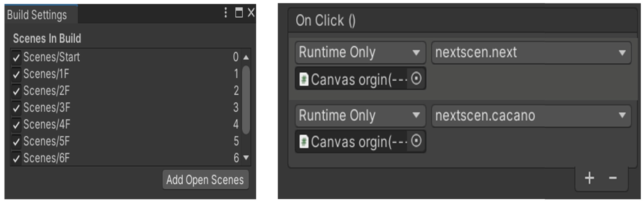This screenshot has height=203, width=644.
Task: Click the second Canvas orgin object field
Action: tap(353, 142)
